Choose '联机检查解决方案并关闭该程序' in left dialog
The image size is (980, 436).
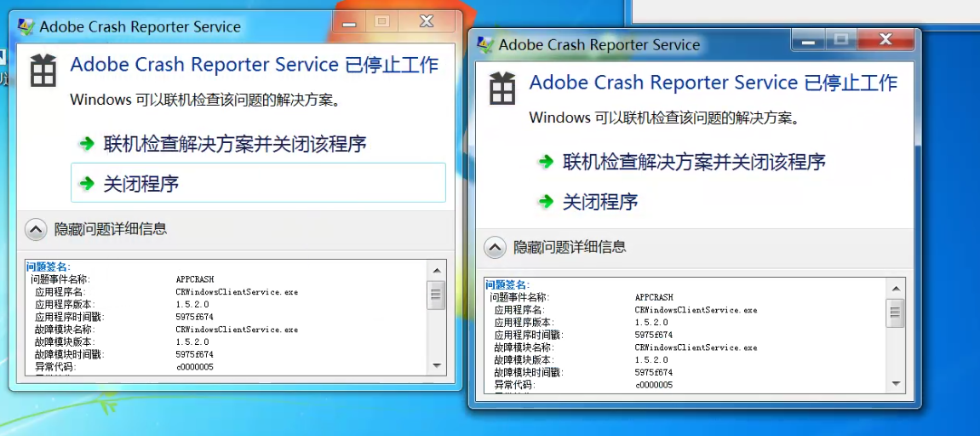[x=234, y=144]
